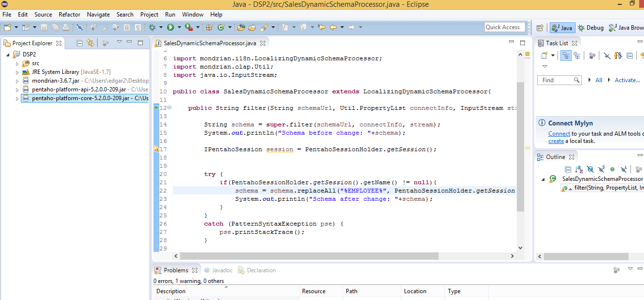
Task: Click Synchronize Changed icon in Task List
Action: point(642,55)
